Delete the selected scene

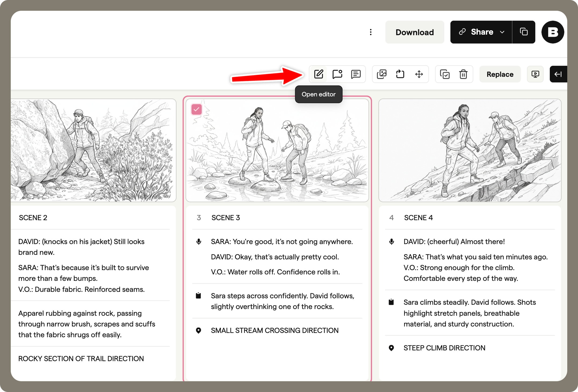[463, 74]
